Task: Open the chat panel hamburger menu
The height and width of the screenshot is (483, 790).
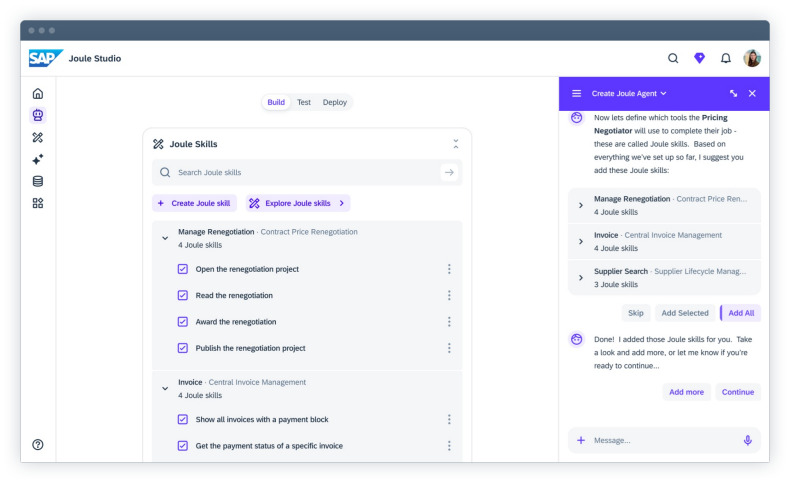Action: 576,94
